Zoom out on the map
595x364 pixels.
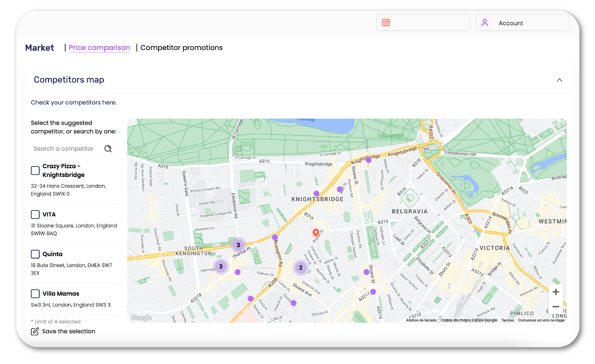(x=556, y=307)
